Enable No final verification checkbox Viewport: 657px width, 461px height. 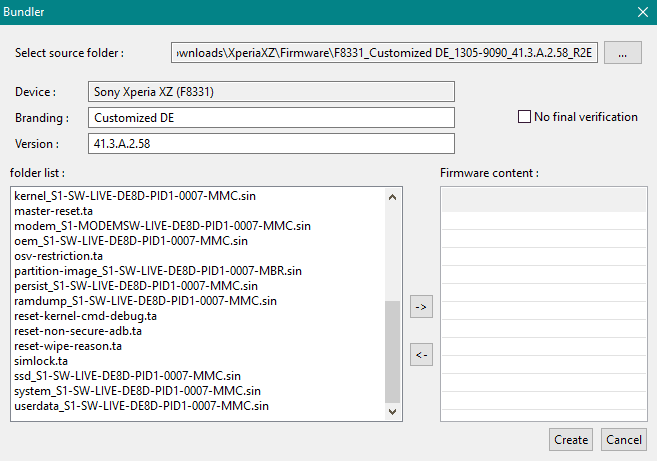coord(524,117)
